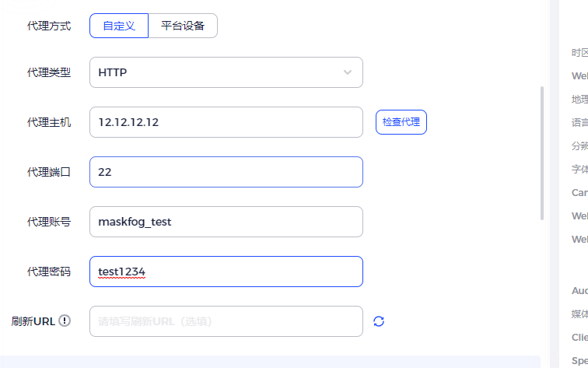This screenshot has height=368, width=588.
Task: Focus the empty 刷新URL input box
Action: [226, 321]
